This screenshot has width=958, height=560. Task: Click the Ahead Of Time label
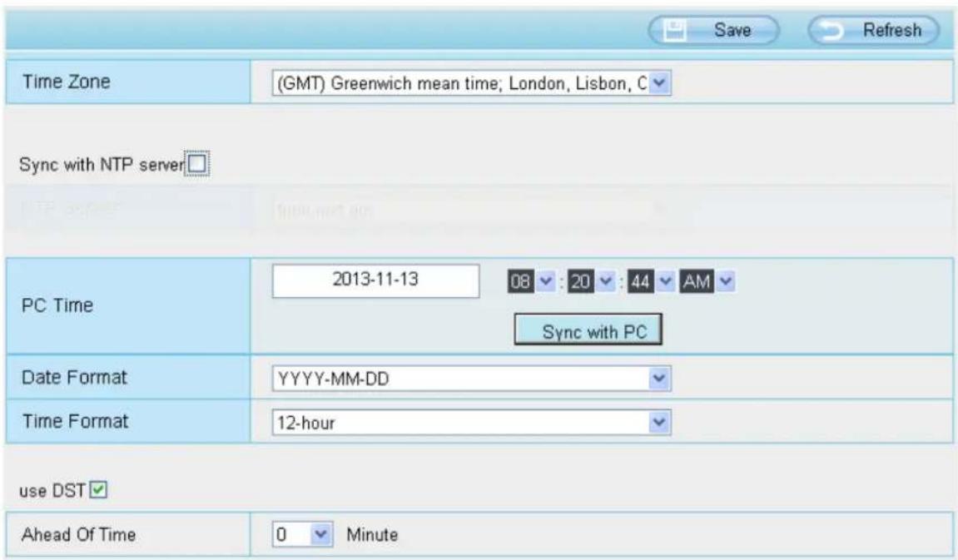(79, 534)
